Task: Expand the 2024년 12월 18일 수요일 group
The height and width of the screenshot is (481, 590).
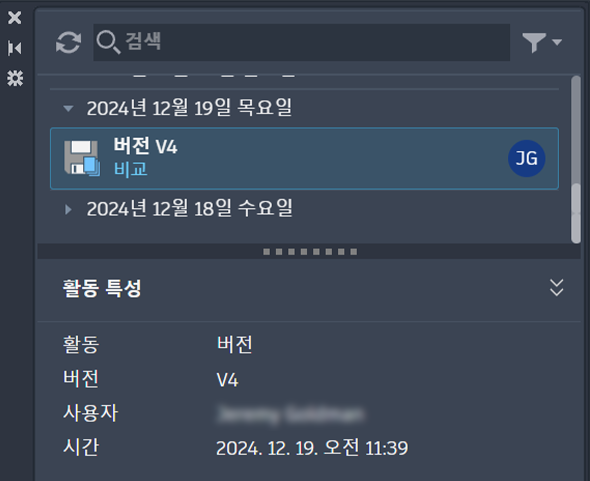Action: tap(68, 209)
